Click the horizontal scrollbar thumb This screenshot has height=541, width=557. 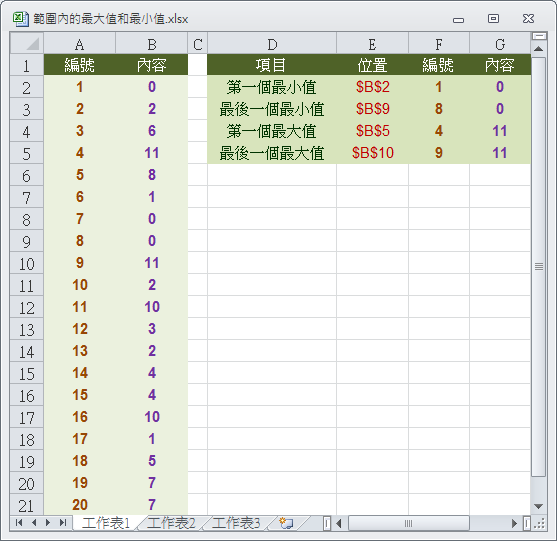click(x=409, y=523)
